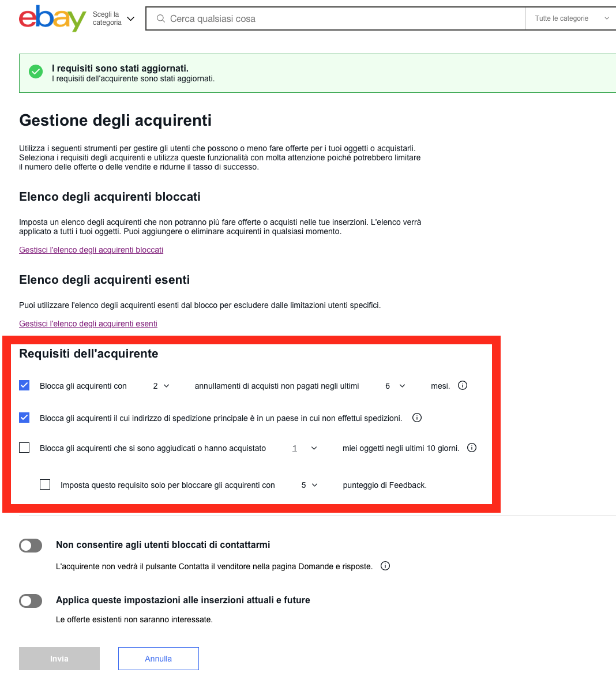Open the Scegli la categoria dropdown
The image size is (616, 684).
(114, 18)
